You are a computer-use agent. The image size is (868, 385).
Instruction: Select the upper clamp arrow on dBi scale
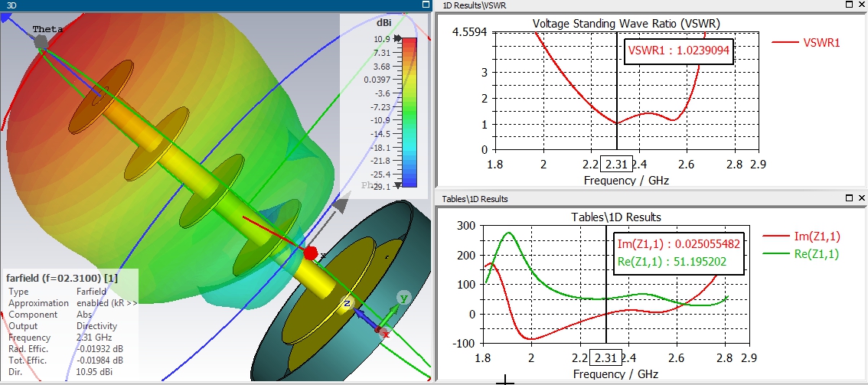coord(397,39)
